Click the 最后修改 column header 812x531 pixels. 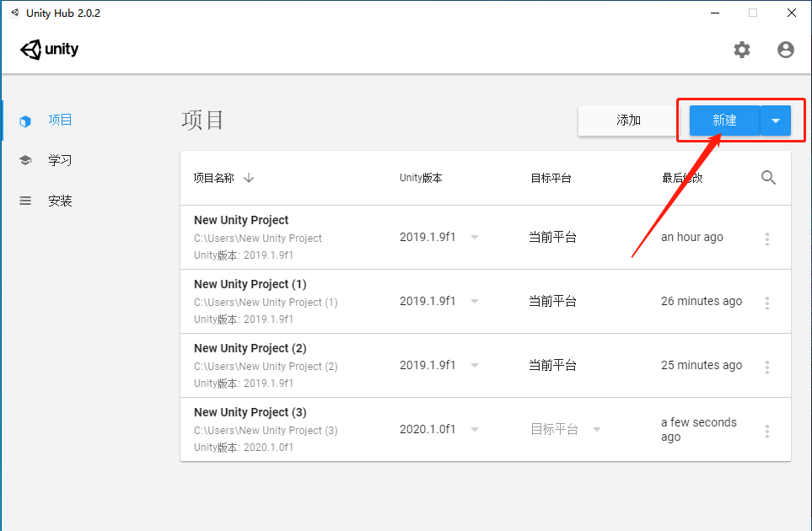(682, 178)
